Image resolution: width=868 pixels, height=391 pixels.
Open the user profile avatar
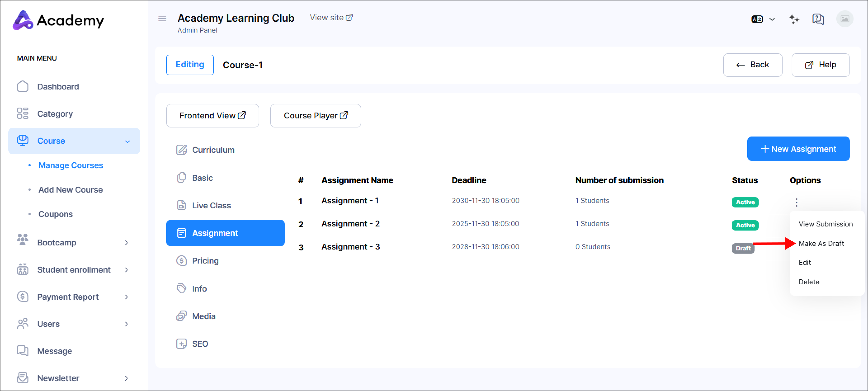click(844, 19)
